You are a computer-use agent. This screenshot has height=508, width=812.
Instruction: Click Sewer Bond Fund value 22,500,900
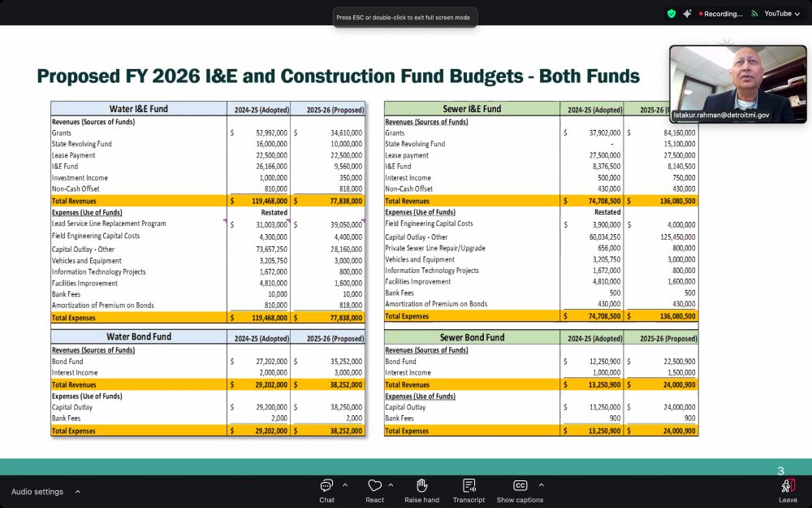(680, 362)
